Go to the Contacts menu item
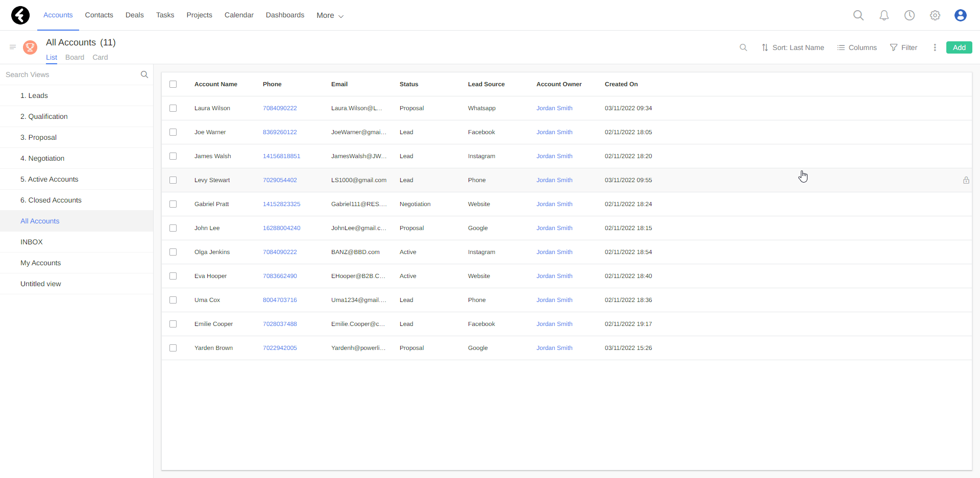The width and height of the screenshot is (980, 478). [99, 15]
